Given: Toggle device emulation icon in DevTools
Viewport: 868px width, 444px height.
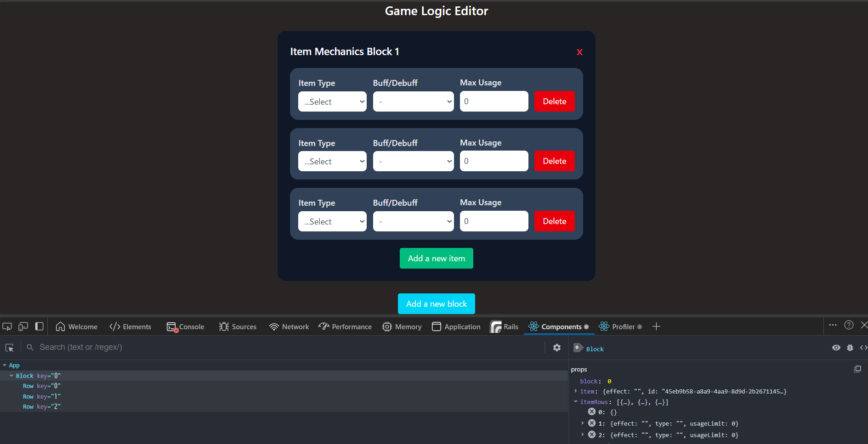Looking at the screenshot, I should (x=23, y=326).
